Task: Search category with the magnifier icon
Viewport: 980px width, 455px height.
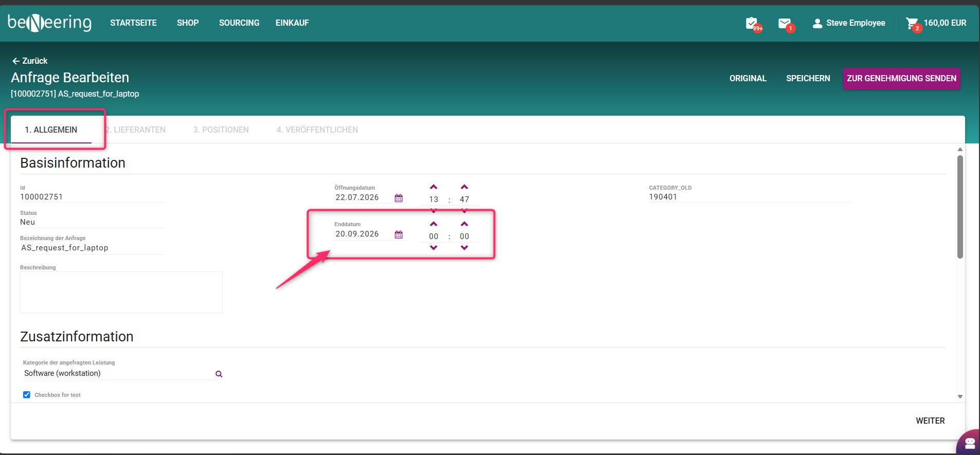Action: [x=219, y=374]
